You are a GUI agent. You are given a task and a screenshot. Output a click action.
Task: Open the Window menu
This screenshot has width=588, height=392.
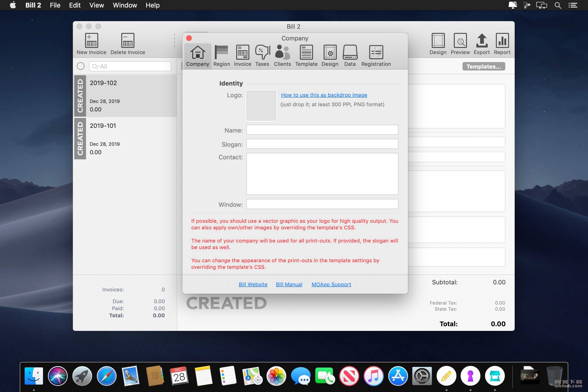point(125,5)
